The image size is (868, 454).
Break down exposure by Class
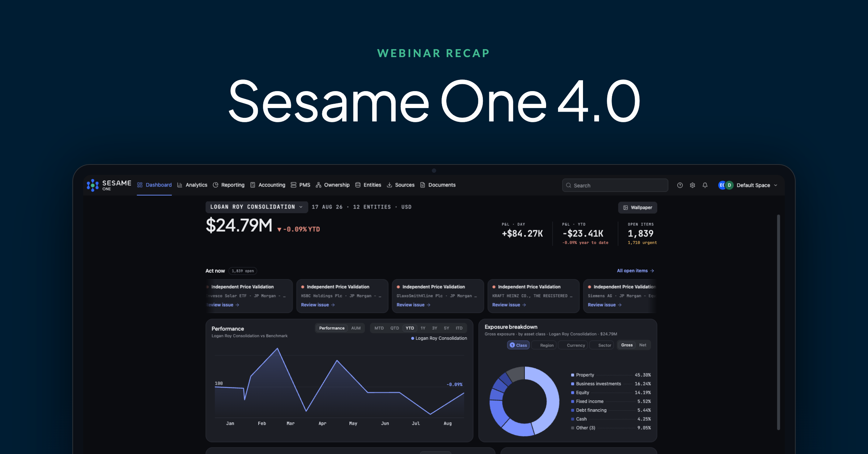(x=518, y=345)
